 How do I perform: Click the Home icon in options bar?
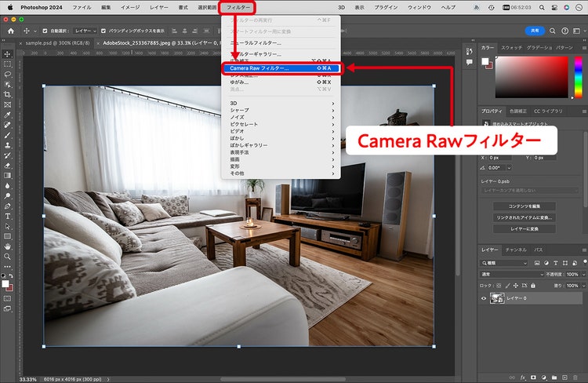[11, 31]
